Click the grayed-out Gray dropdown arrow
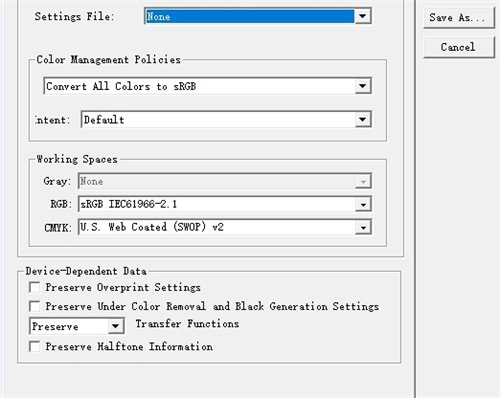 [363, 181]
